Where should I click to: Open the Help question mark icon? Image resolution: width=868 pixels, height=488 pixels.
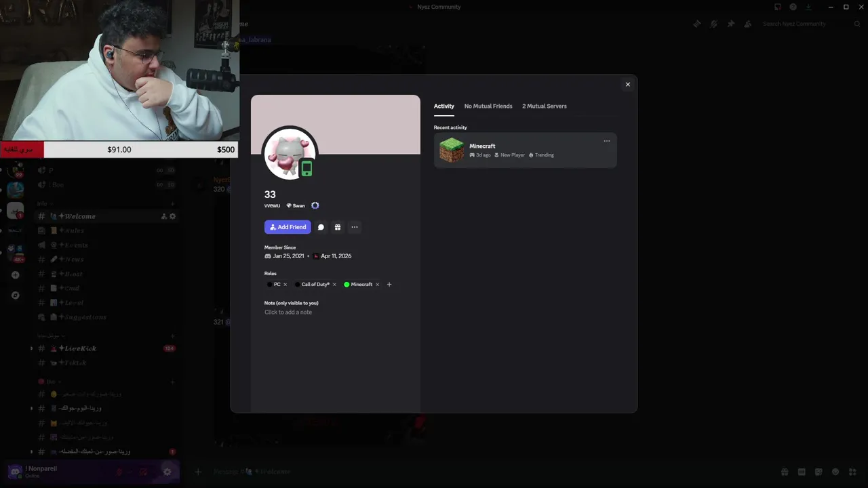pyautogui.click(x=793, y=7)
